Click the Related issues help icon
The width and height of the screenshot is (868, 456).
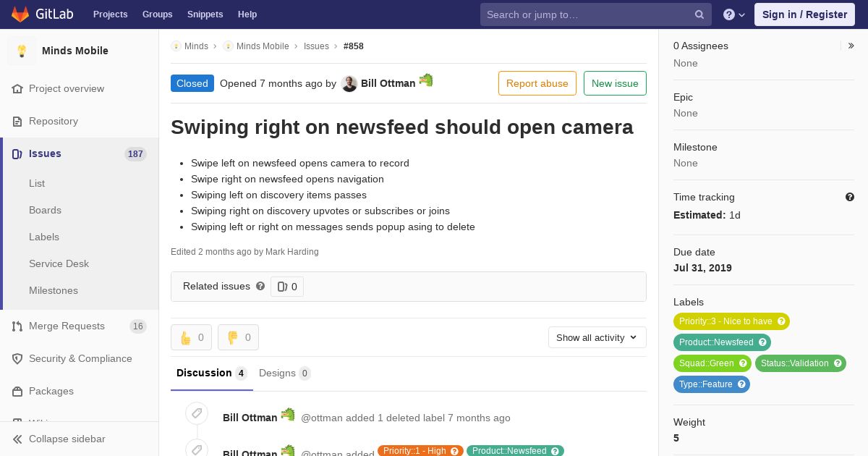260,286
